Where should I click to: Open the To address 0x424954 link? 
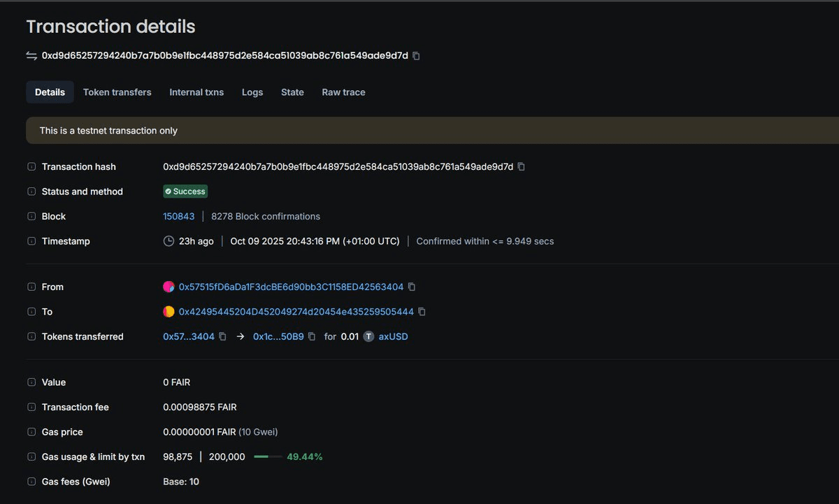click(x=296, y=312)
